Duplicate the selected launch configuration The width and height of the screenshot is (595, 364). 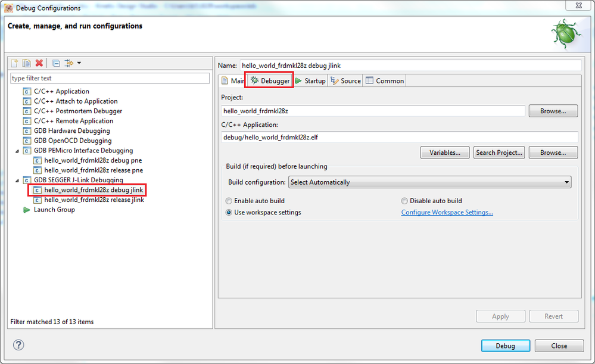[27, 63]
